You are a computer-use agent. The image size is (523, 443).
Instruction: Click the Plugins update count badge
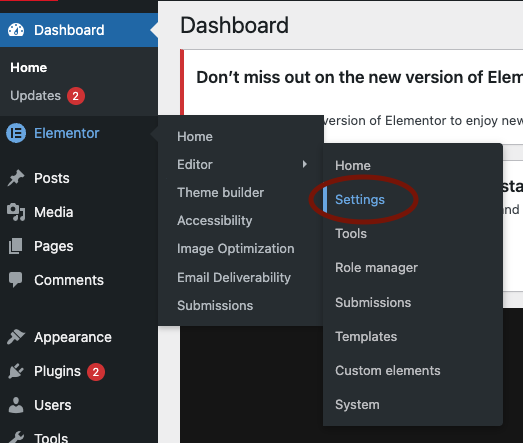(x=96, y=372)
